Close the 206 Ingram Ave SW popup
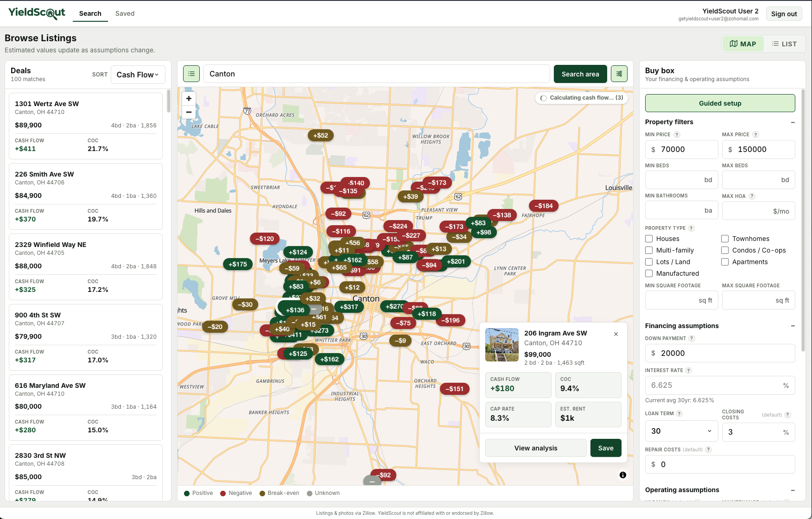The image size is (812, 519). click(x=616, y=334)
